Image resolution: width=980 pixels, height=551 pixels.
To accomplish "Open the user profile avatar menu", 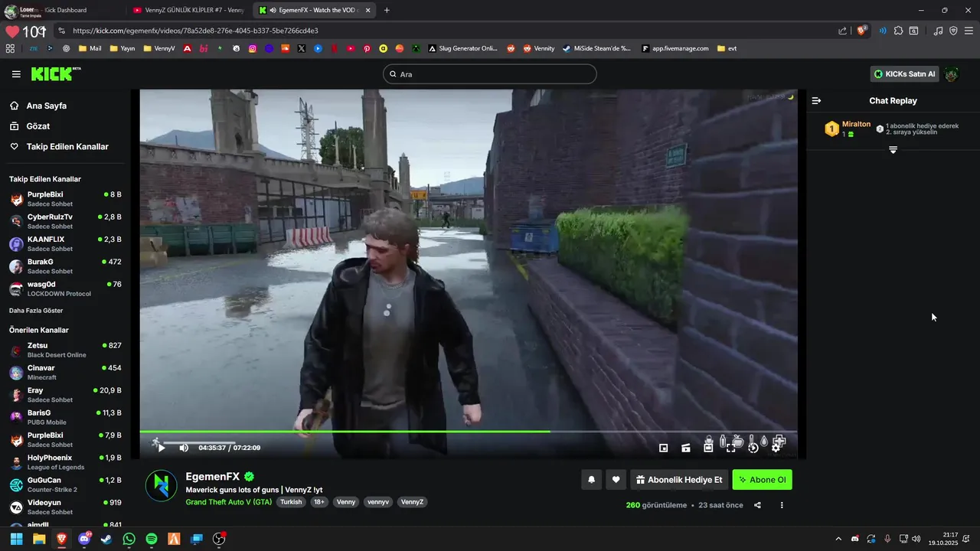I will click(x=952, y=74).
